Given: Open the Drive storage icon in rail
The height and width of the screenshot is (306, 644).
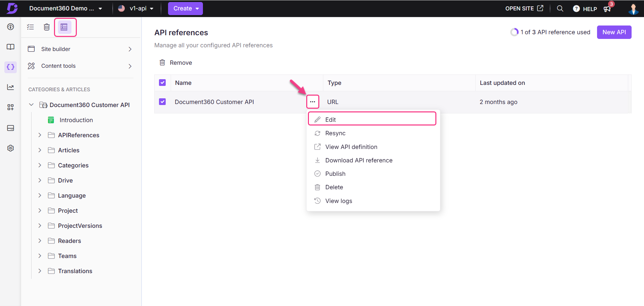Looking at the screenshot, I should (11, 128).
